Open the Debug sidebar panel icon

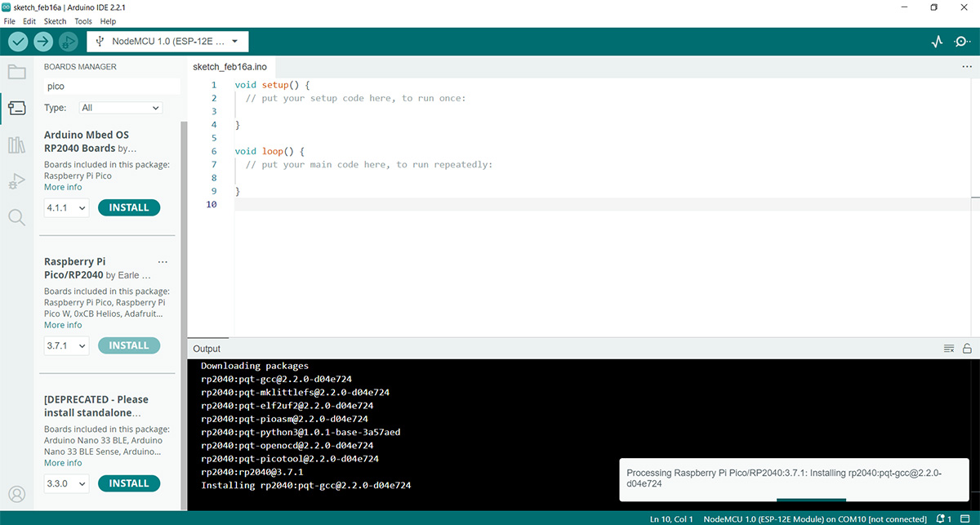16,181
